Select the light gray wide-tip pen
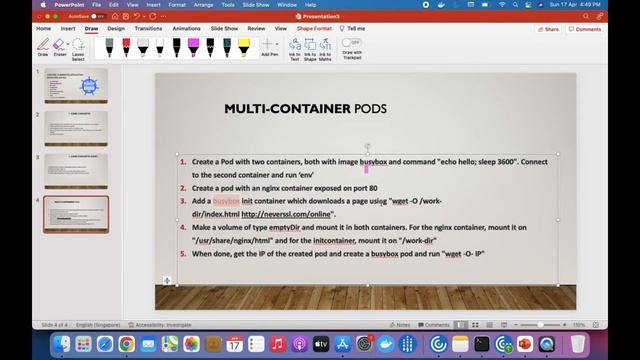Screen dimensions: 640x360 click(x=143, y=47)
